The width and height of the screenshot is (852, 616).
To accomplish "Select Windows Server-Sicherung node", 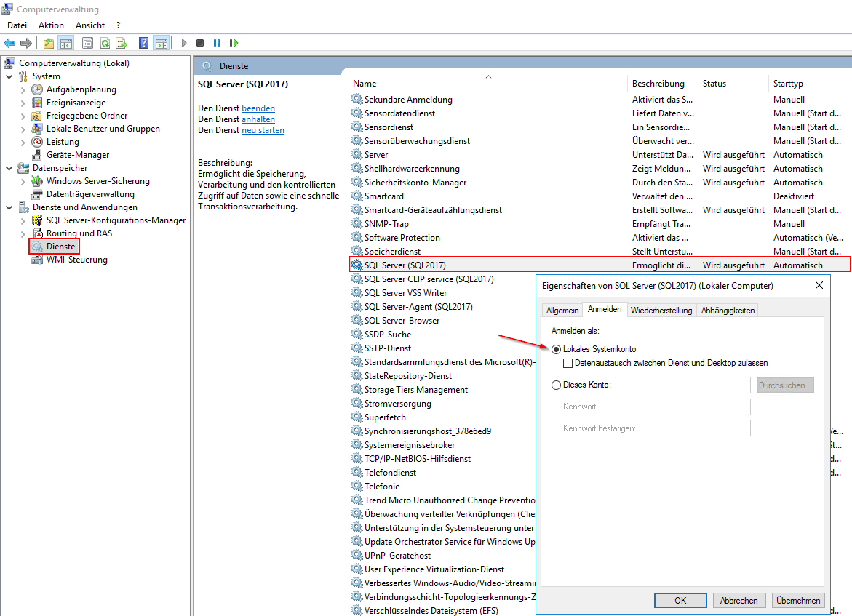I will click(x=97, y=181).
